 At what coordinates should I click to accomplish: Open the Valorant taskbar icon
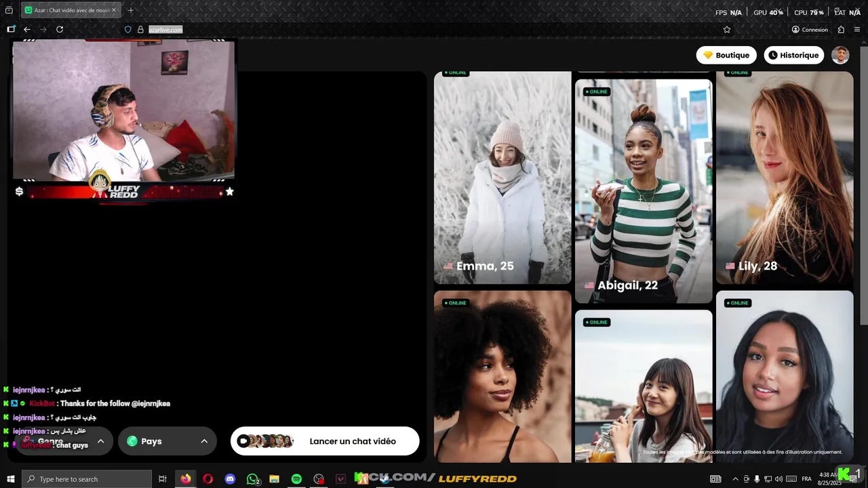coord(340,479)
